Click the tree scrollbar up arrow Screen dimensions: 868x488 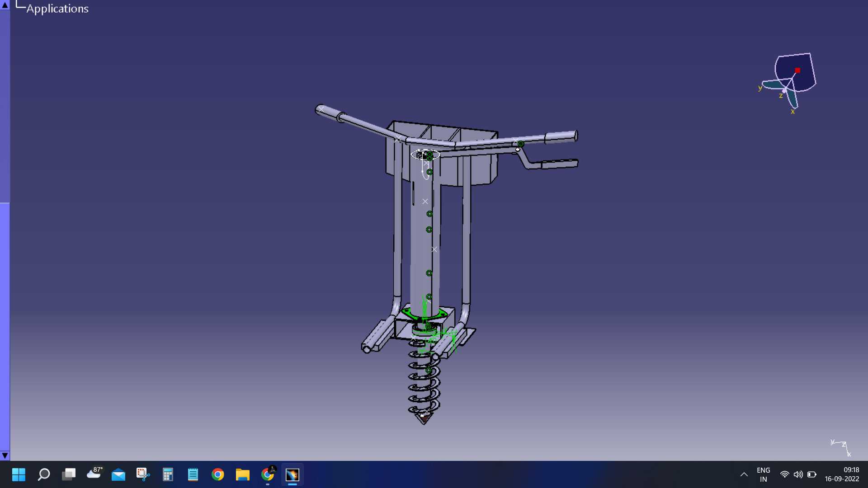[x=5, y=5]
